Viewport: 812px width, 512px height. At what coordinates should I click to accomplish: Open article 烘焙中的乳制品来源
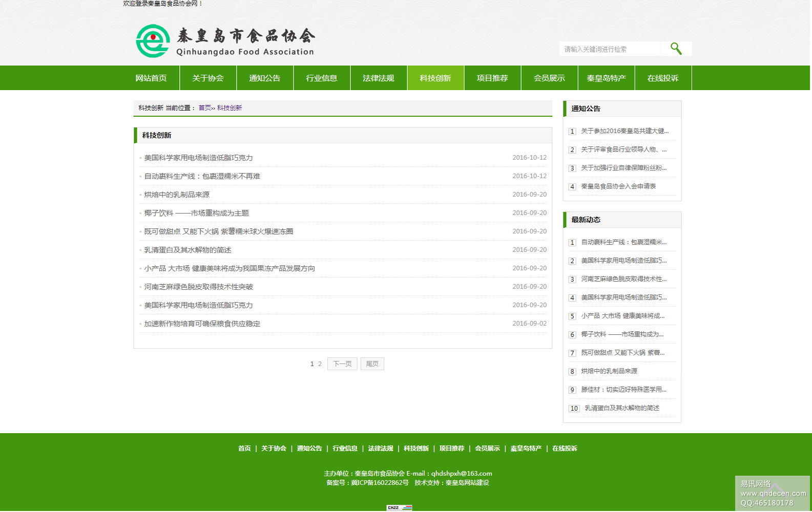click(177, 195)
